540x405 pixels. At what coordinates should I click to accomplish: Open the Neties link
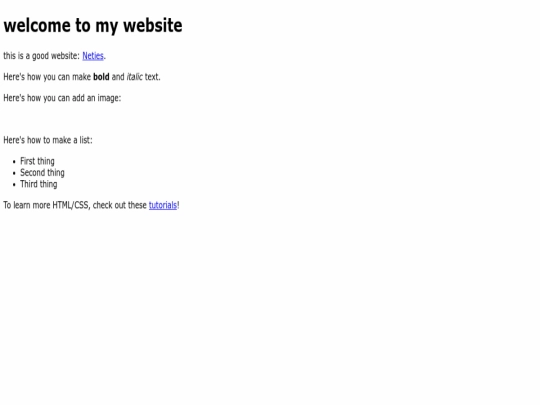click(x=93, y=56)
